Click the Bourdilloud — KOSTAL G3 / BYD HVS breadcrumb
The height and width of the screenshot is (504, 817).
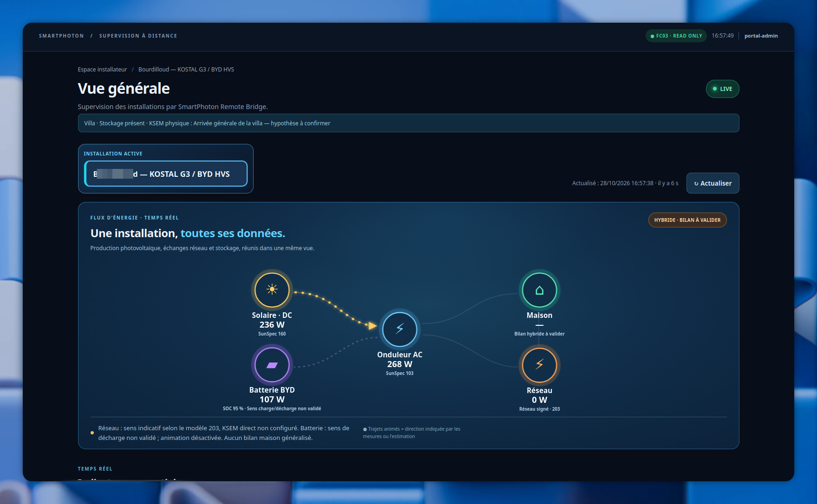tap(186, 70)
